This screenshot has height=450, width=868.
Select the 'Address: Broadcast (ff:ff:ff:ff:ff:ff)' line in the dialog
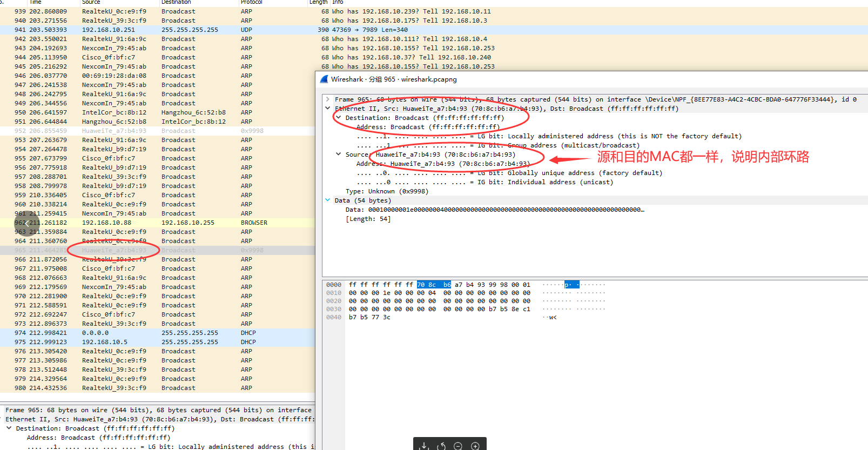point(428,127)
